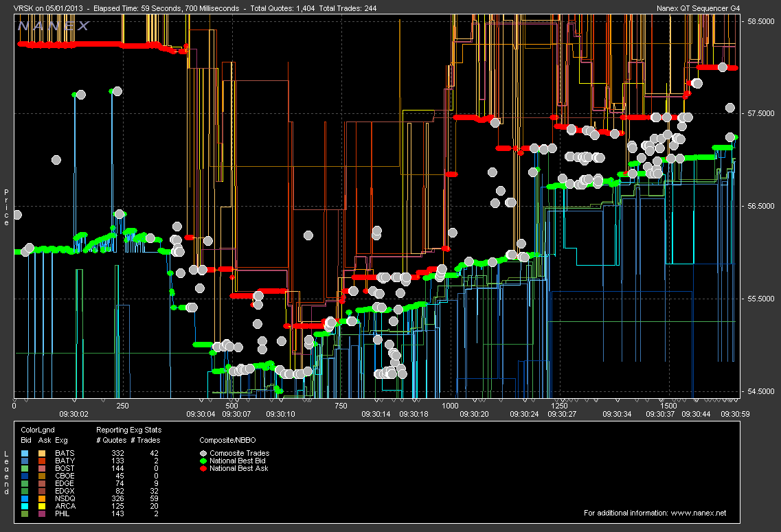Click the BATS quotes count 332
Image resolution: width=781 pixels, height=532 pixels.
pyautogui.click(x=118, y=453)
